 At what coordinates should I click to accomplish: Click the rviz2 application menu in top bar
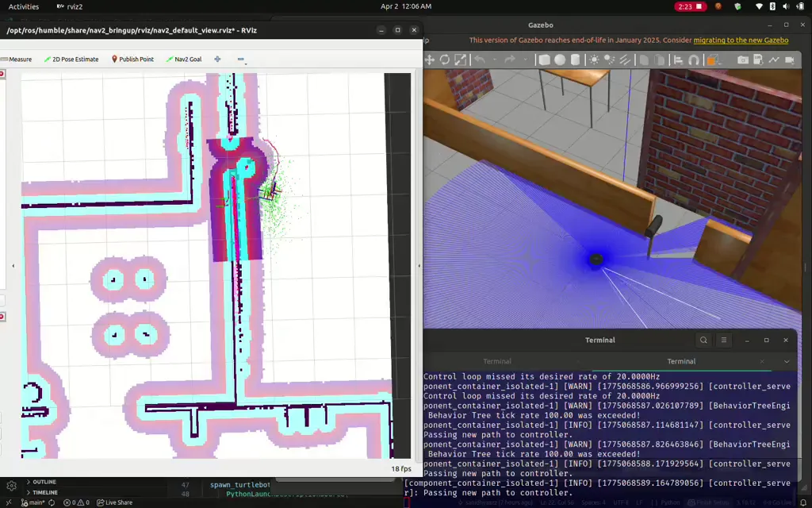[70, 6]
